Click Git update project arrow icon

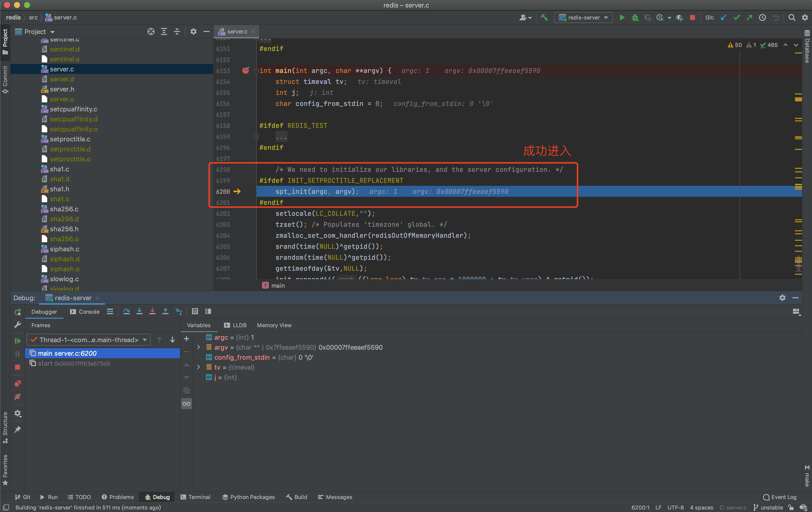click(723, 17)
